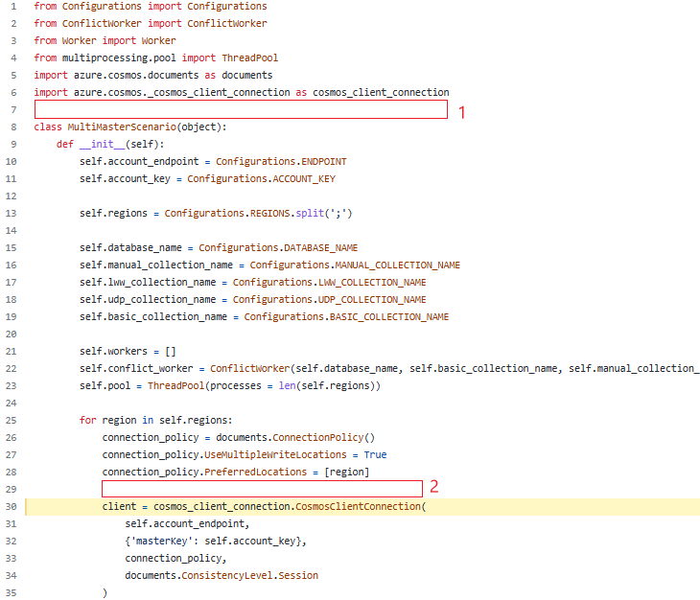Click 'connection_policy,' argument on line 33
Viewport: 700px width, 600px height.
(x=175, y=559)
